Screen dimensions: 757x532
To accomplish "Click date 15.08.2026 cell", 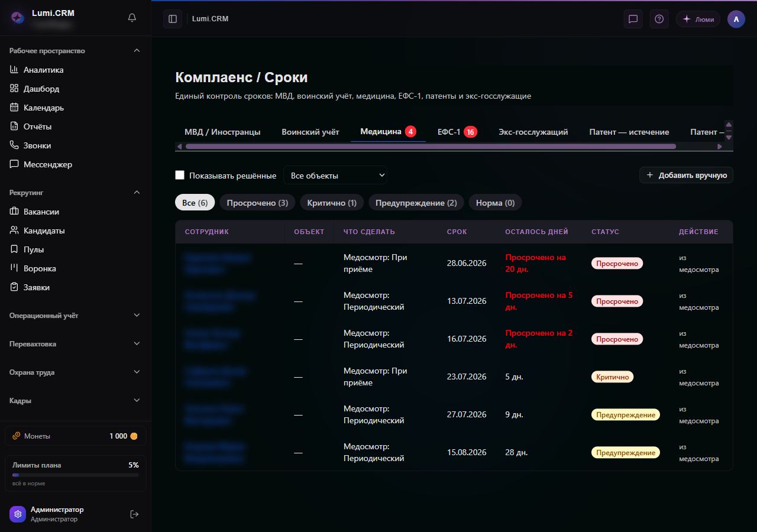I will coord(467,452).
